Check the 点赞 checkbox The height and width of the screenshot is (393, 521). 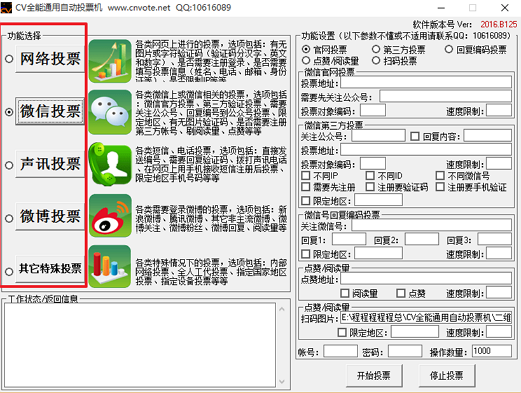tap(401, 293)
